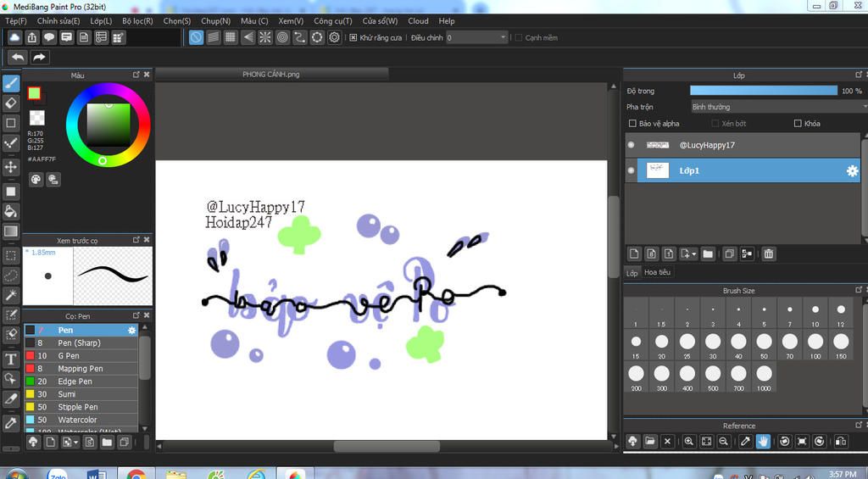Select the PHONG CẢNH.png document tab
The image size is (868, 479).
[x=271, y=75]
